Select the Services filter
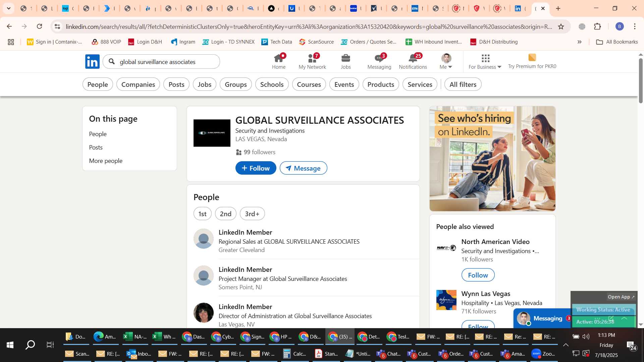This screenshot has width=644, height=362. pyautogui.click(x=420, y=84)
